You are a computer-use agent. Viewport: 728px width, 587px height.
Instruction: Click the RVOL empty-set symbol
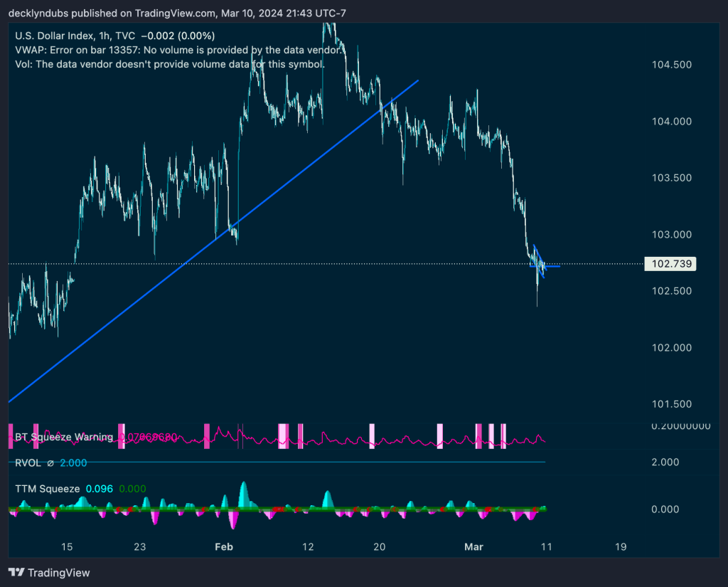[x=50, y=462]
